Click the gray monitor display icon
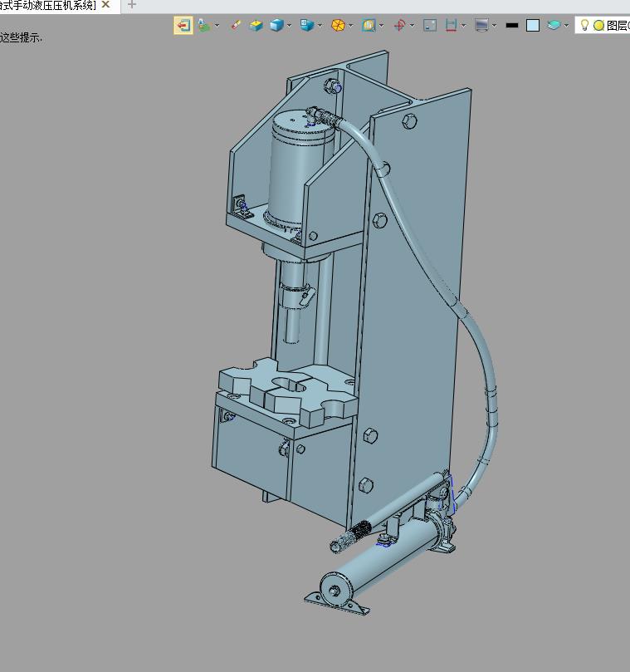This screenshot has width=630, height=672. 481,25
